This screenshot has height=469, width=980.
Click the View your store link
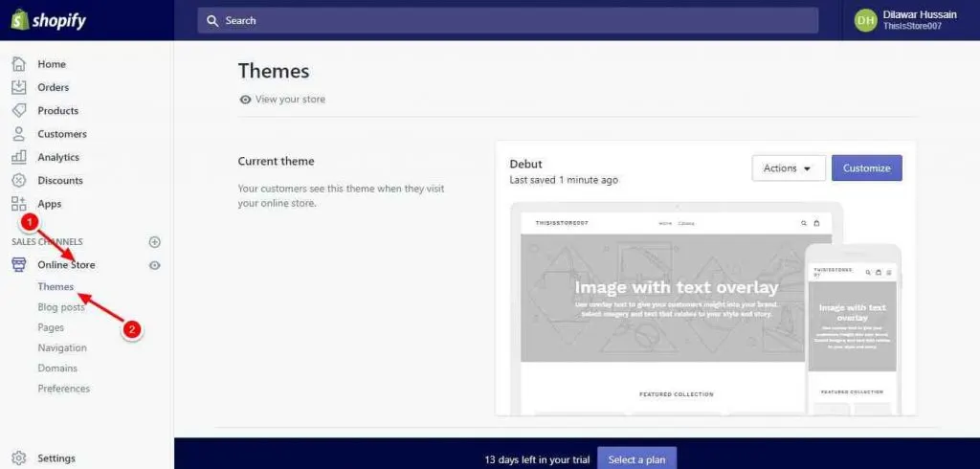pyautogui.click(x=282, y=99)
